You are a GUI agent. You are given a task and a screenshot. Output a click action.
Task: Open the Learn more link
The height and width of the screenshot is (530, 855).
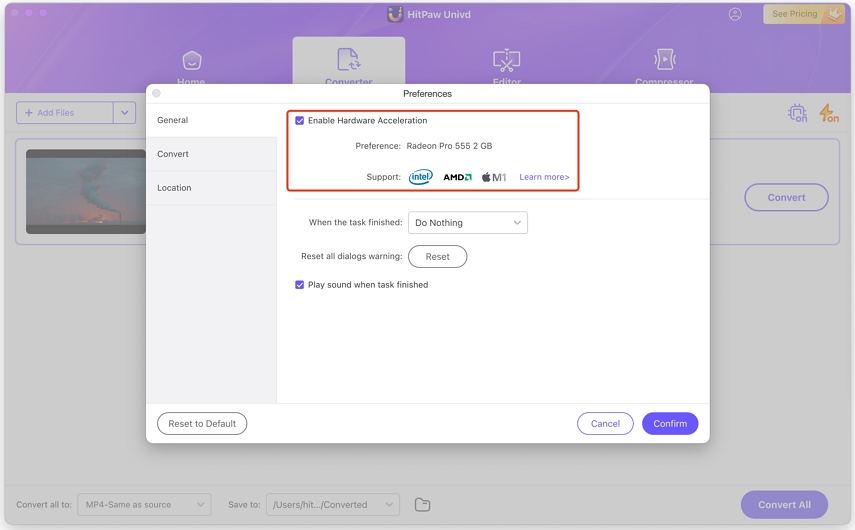pos(544,177)
